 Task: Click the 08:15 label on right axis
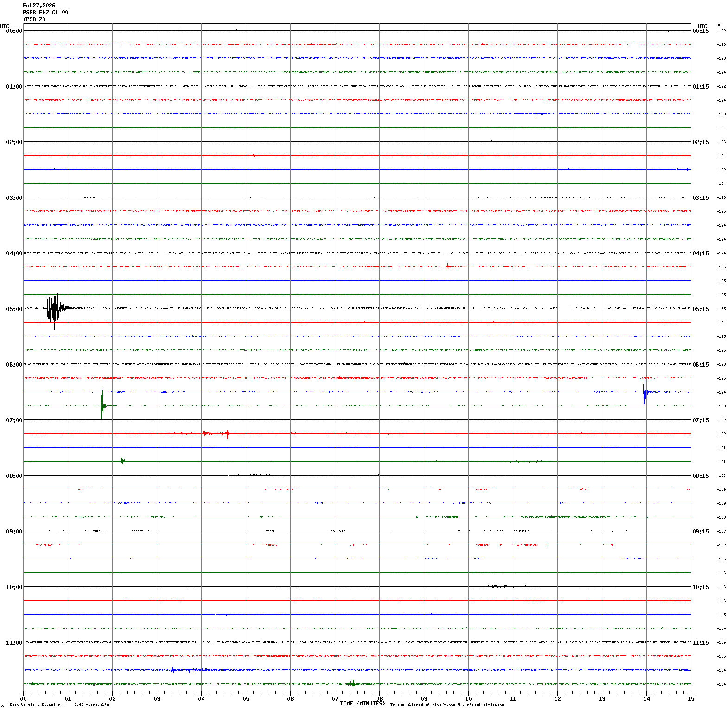tap(700, 476)
